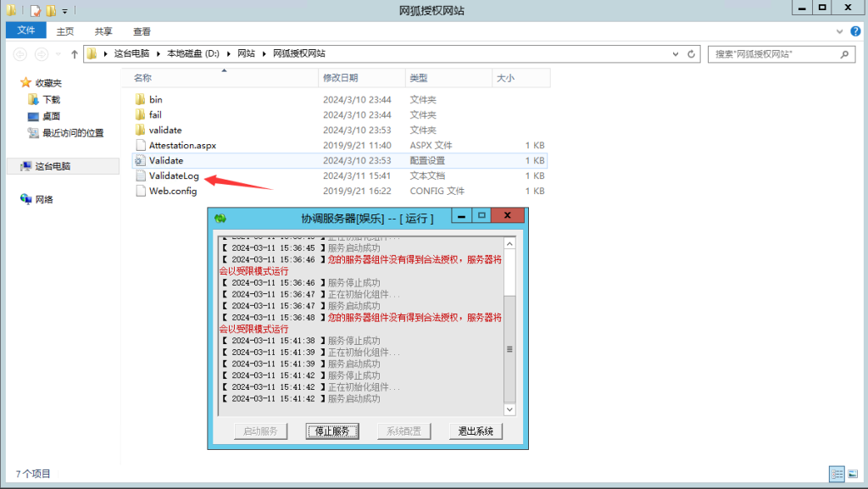Click the 退出系统 button
Viewport: 868px width, 489px height.
coord(476,431)
